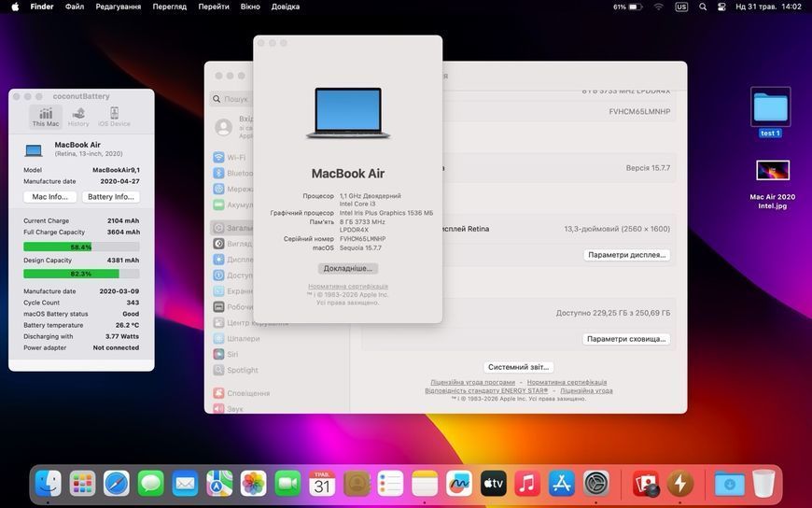
Task: Open Нормативна сертифікація link in About window
Action: pos(348,286)
